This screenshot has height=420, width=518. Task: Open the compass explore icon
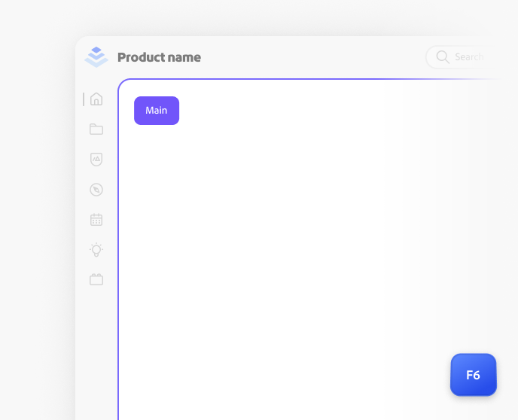(96, 190)
